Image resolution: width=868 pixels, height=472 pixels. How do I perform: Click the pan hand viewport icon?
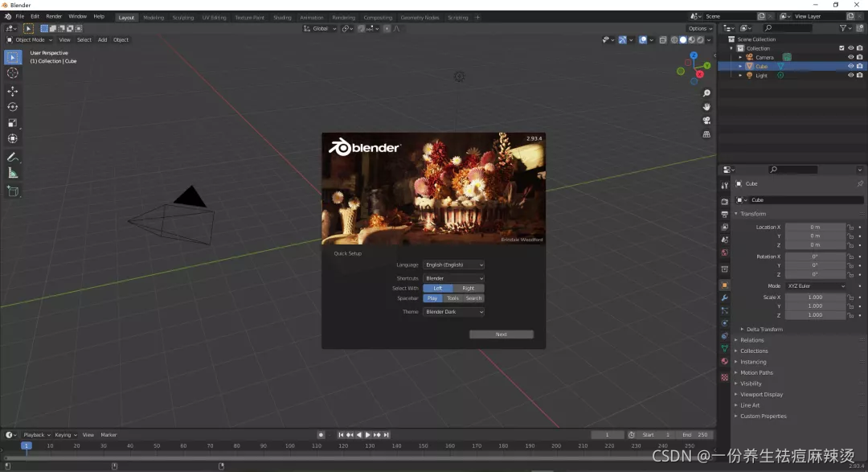[x=706, y=107]
